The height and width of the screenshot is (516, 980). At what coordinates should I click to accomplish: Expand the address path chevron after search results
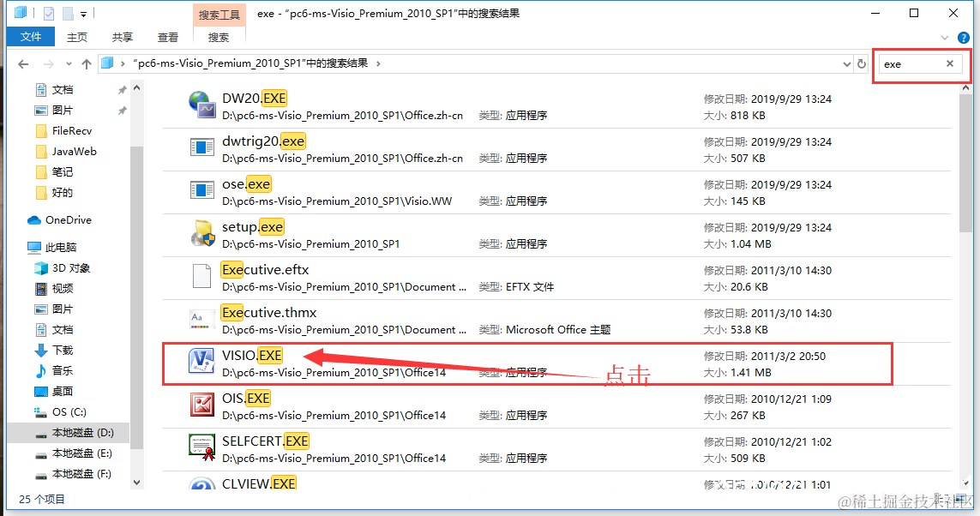click(378, 63)
